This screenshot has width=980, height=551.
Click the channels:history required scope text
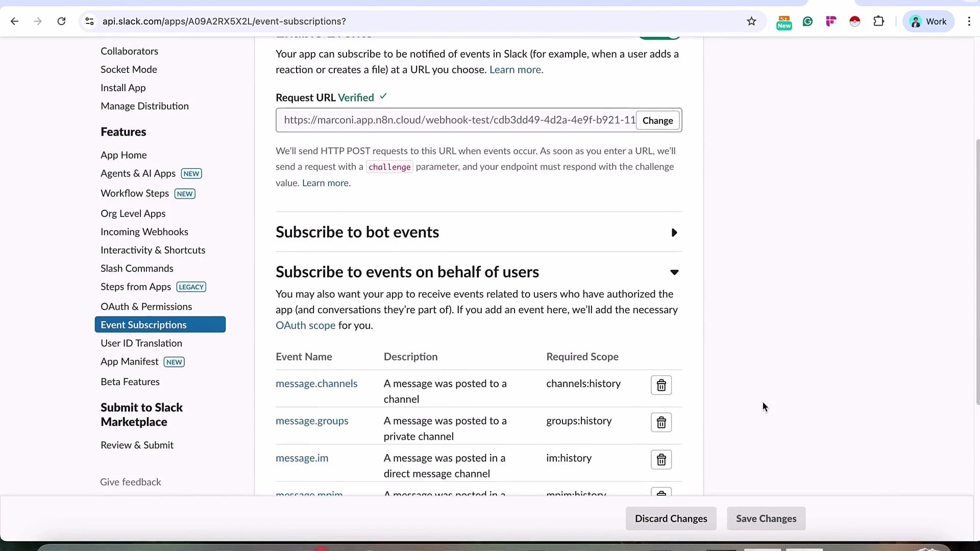pyautogui.click(x=583, y=384)
